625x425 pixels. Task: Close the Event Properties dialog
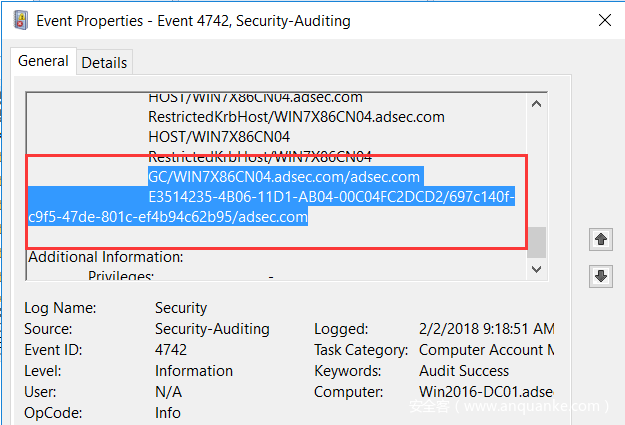604,18
